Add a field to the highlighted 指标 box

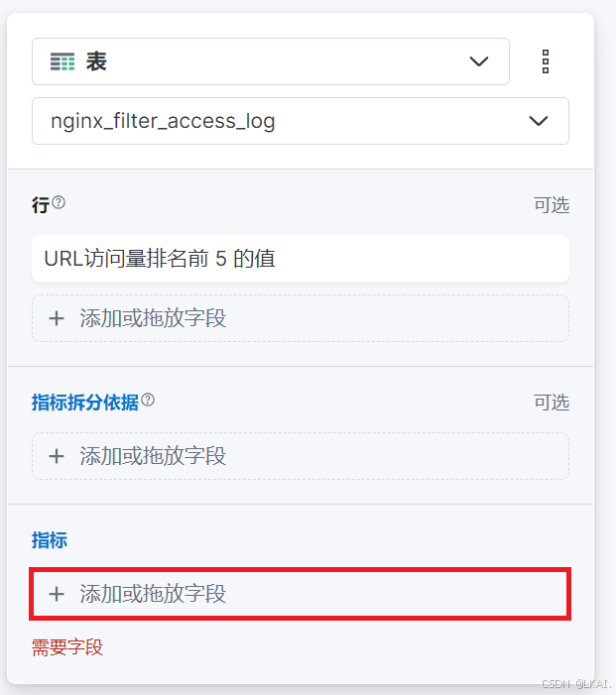(x=301, y=594)
